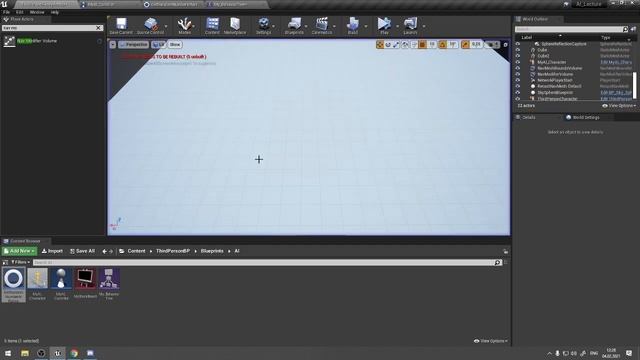Image resolution: width=640 pixels, height=360 pixels.
Task: Click the World Outliner search magnifier icon
Action: click(625, 29)
